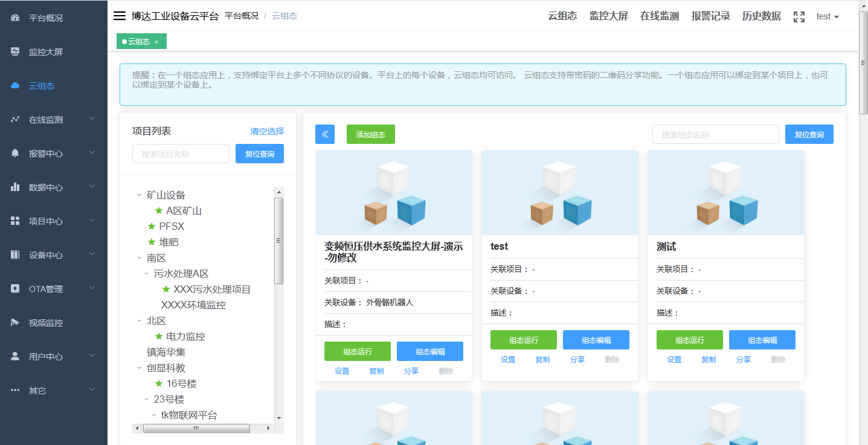Enter fullscreen via the expand icon

799,16
